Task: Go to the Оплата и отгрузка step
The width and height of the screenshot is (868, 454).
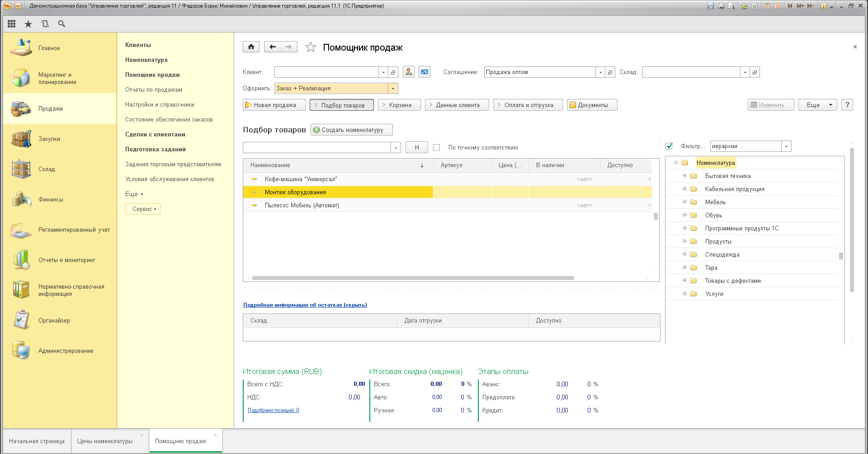Action: point(528,105)
